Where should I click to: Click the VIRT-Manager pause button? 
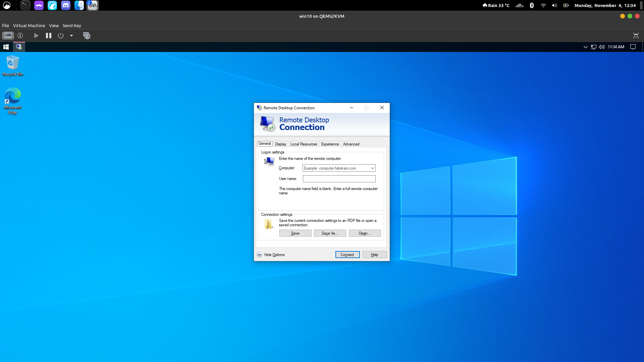click(49, 35)
